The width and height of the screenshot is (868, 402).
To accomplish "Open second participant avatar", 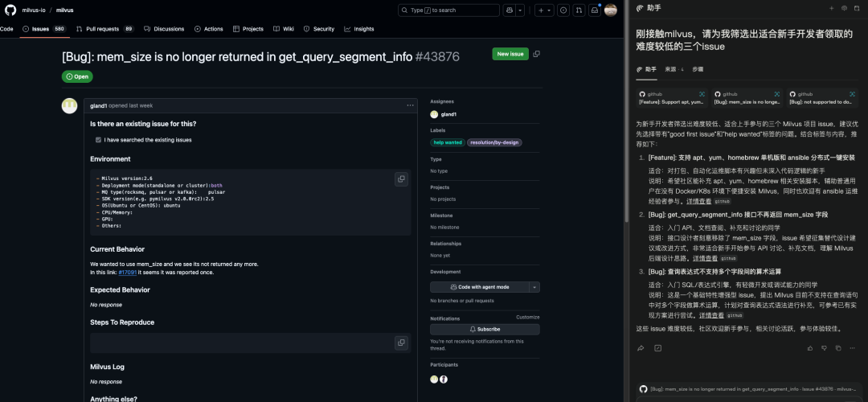I will click(444, 379).
